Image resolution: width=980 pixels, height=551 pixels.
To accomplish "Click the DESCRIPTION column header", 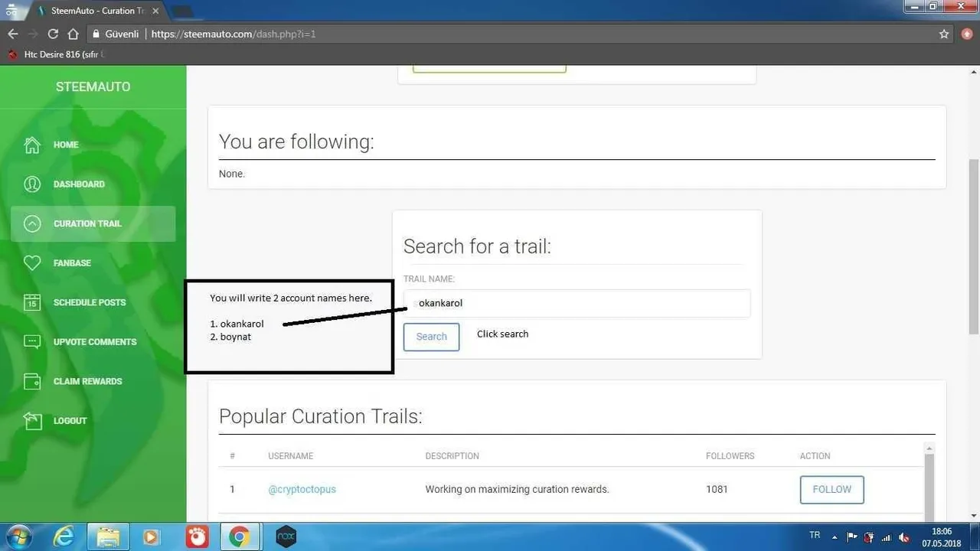I will click(x=452, y=456).
